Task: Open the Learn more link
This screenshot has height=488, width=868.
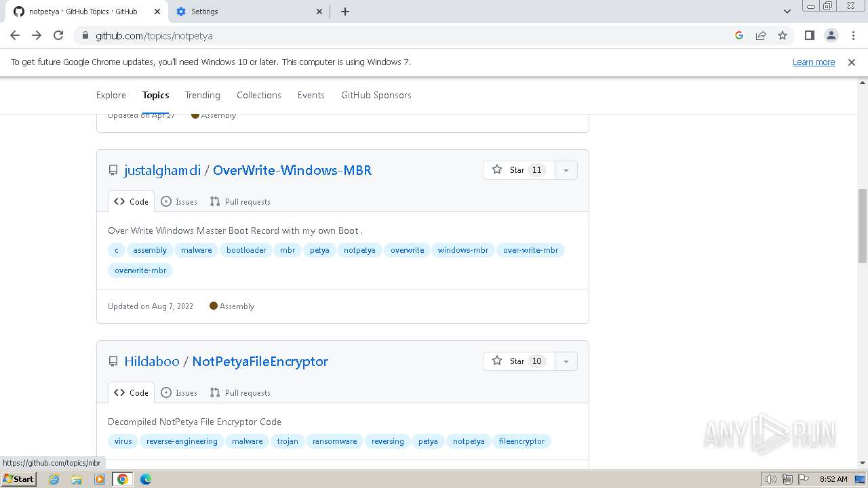Action: [x=814, y=62]
